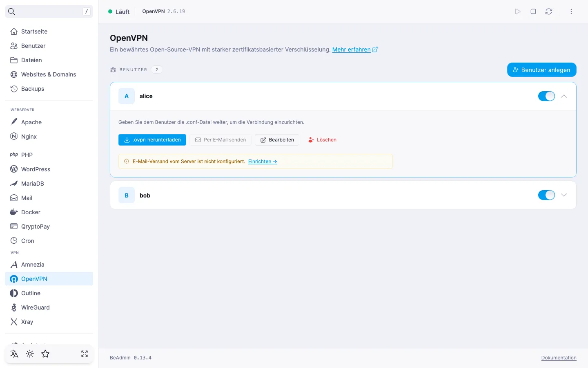Click the bob avatar letter B
The width and height of the screenshot is (588, 368).
click(x=127, y=195)
